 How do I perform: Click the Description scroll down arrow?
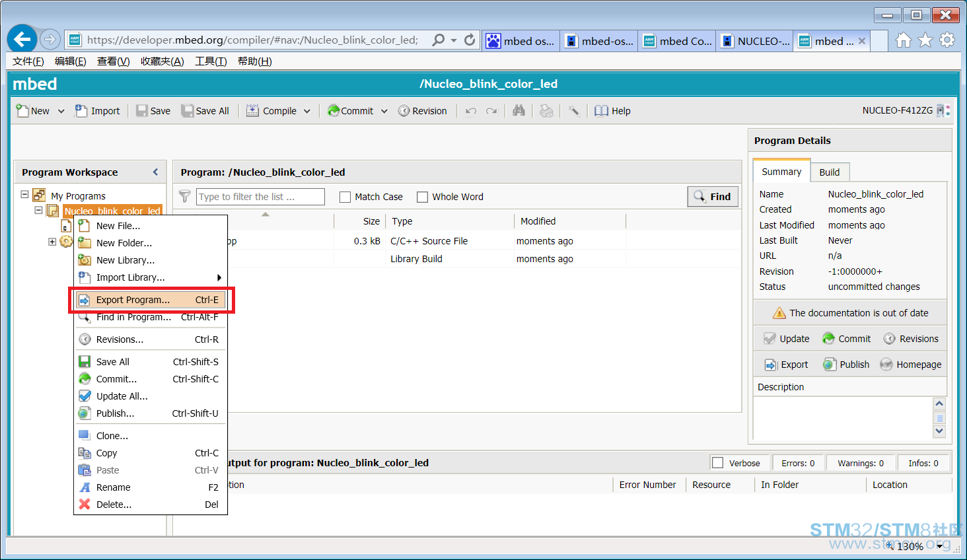pos(939,431)
